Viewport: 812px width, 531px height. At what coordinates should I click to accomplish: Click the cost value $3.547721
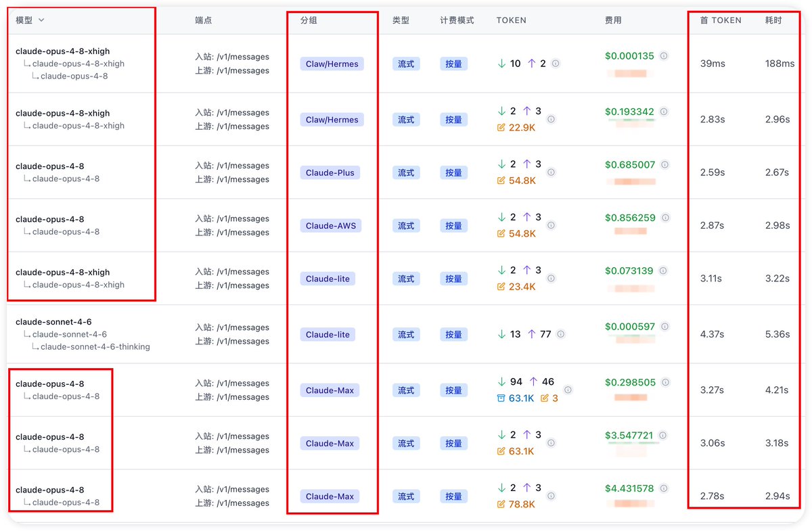pos(629,435)
